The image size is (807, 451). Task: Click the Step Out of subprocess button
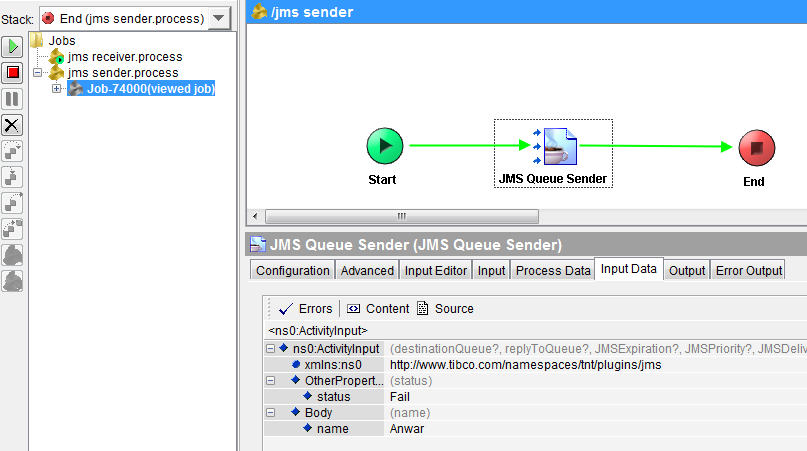point(12,203)
